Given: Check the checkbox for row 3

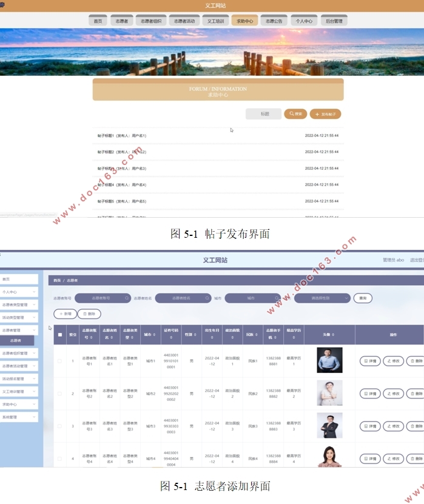Looking at the screenshot, I should coord(60,426).
